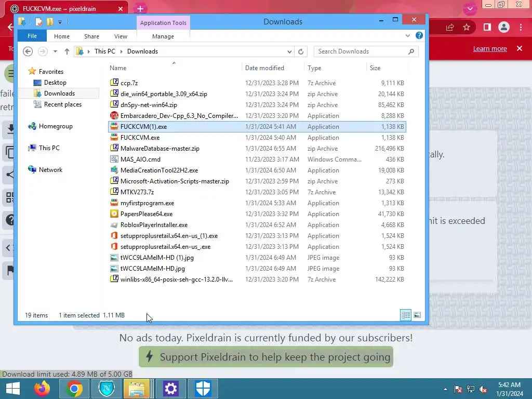This screenshot has height=399, width=532.
Task: Open the Home ribbon tab
Action: [x=62, y=36]
